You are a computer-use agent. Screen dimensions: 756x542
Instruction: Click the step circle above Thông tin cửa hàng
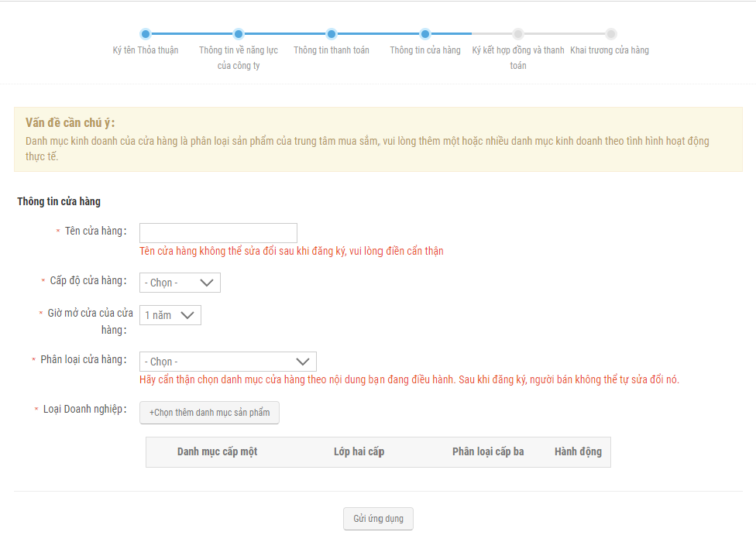(425, 34)
